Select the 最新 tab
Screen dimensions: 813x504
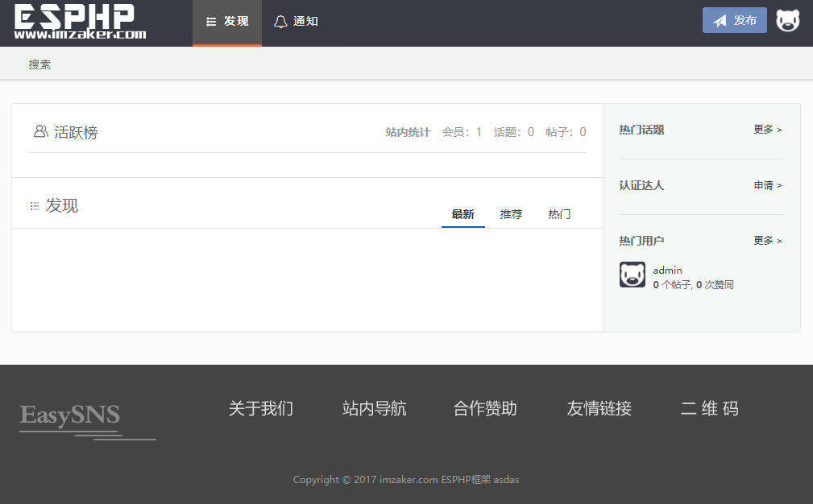point(462,213)
